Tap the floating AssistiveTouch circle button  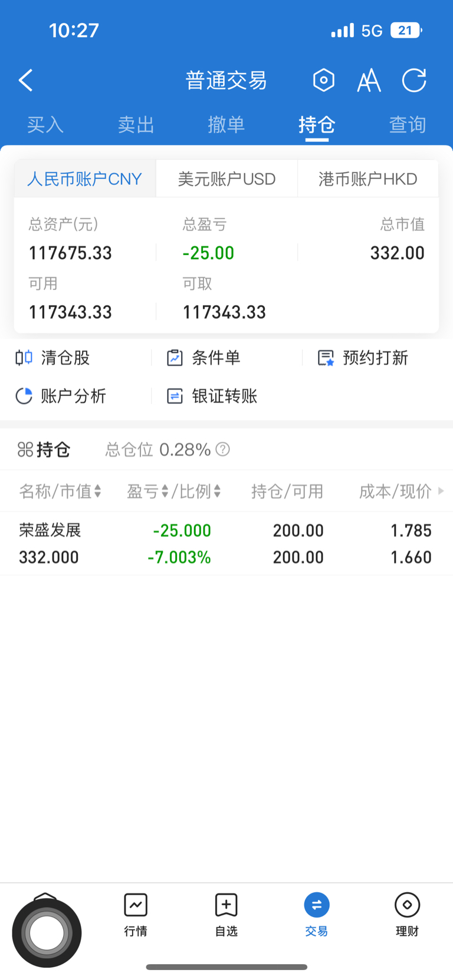coord(47,933)
